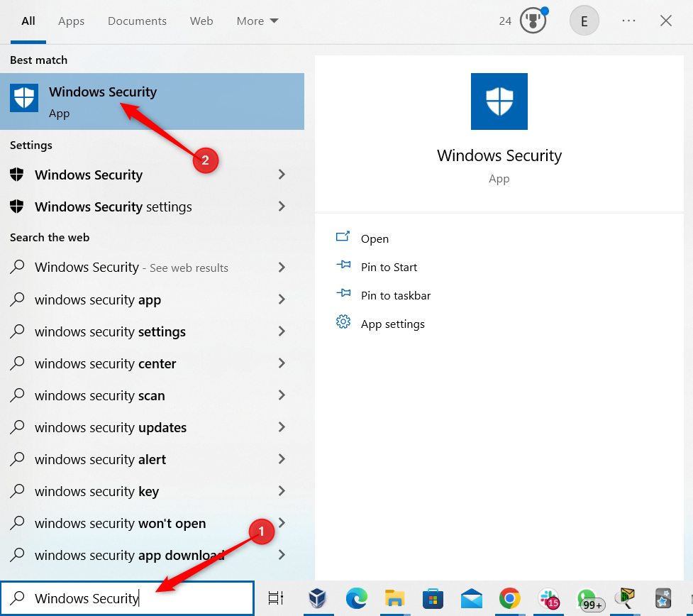Image resolution: width=693 pixels, height=616 pixels.
Task: Click inside the search input field
Action: click(x=128, y=598)
